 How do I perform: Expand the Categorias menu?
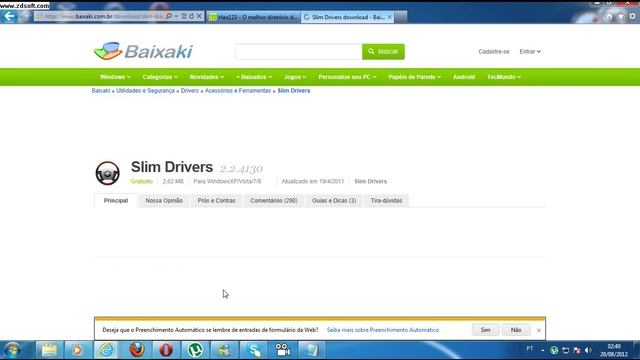click(160, 77)
